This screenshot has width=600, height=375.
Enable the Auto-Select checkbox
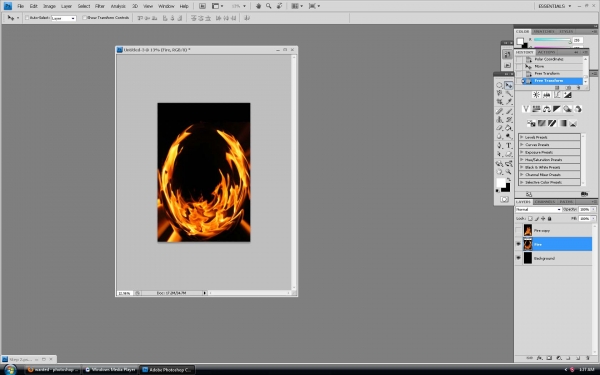(x=27, y=18)
